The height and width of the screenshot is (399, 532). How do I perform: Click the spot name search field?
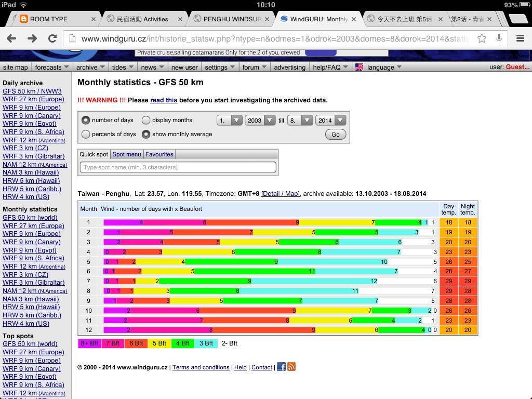point(178,167)
